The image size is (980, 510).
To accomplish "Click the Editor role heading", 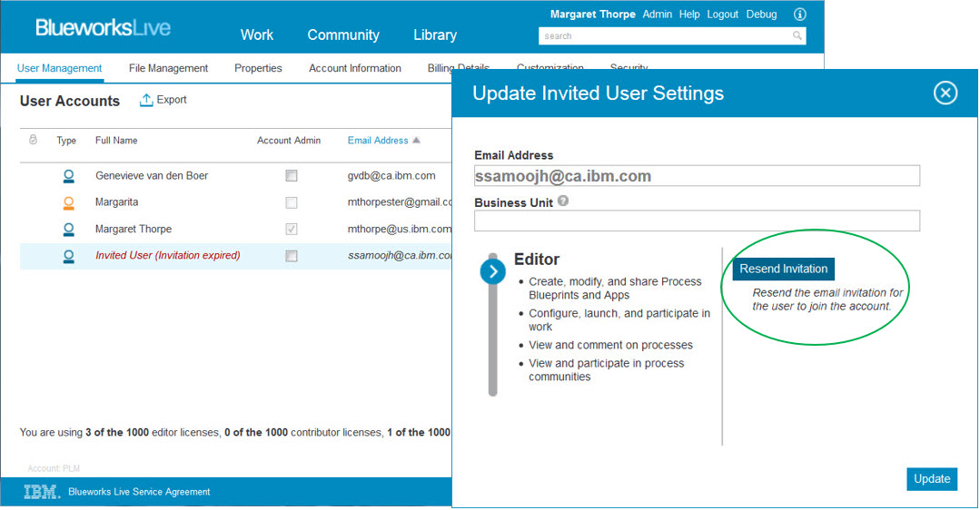I will 537,259.
